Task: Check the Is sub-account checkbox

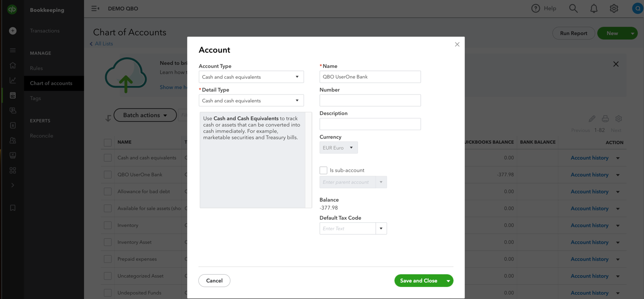Action: coord(323,170)
